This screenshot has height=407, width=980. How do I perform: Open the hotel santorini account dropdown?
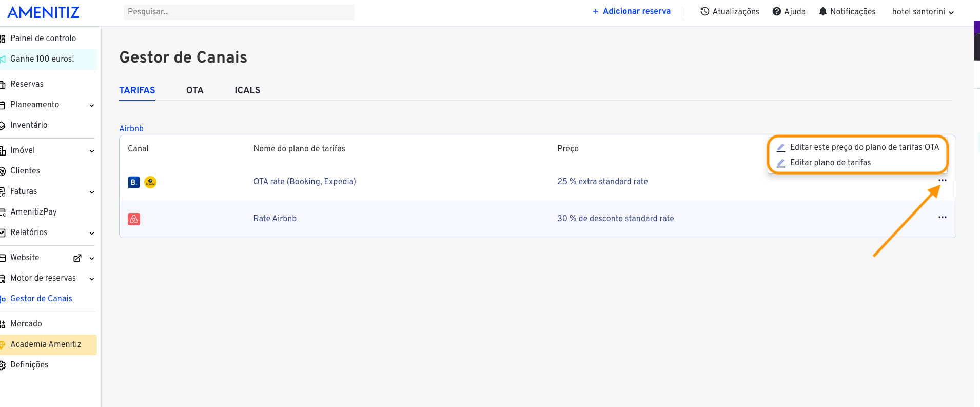point(923,12)
